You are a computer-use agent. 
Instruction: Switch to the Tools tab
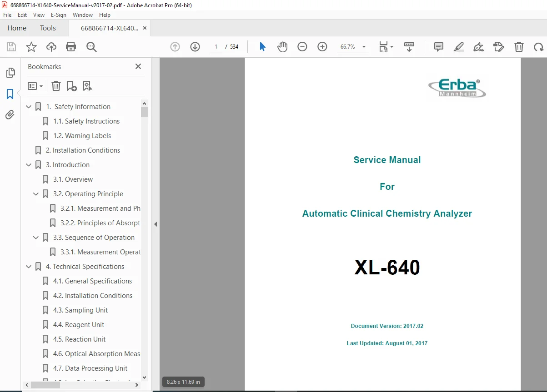point(48,28)
